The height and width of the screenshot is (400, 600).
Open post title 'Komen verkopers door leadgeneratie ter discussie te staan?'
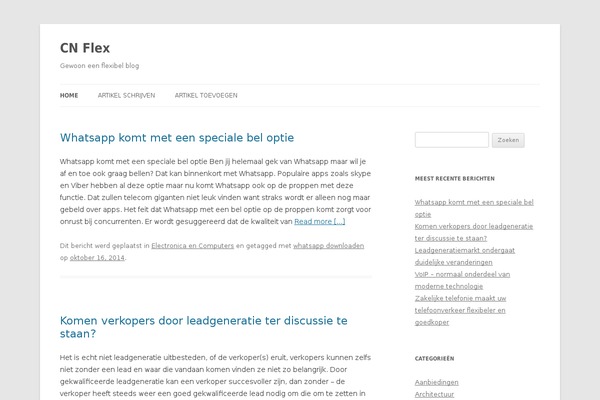204,327
